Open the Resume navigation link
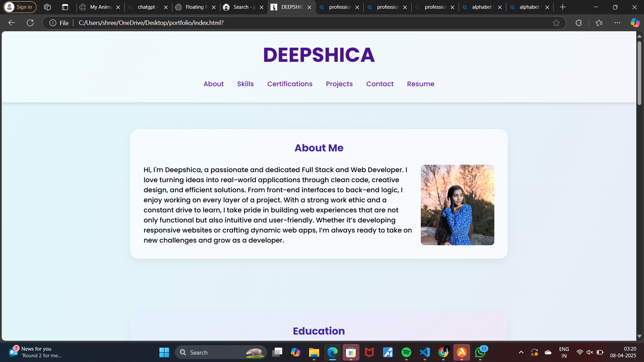Viewport: 644px width, 362px height. click(x=420, y=84)
